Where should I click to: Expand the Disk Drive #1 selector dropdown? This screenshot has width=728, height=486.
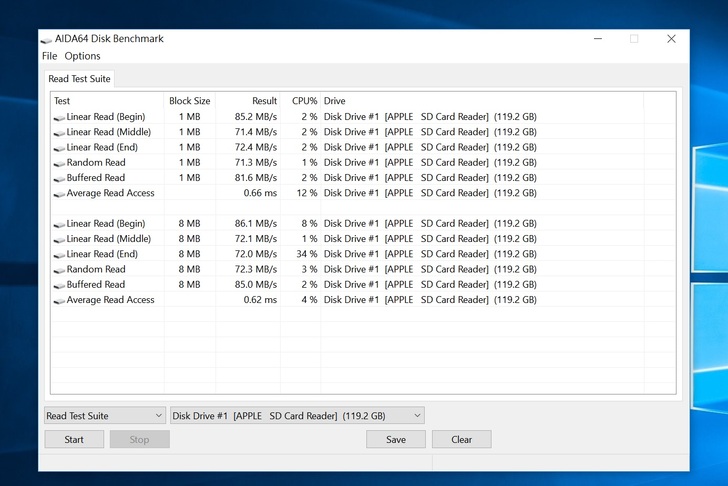pos(297,416)
